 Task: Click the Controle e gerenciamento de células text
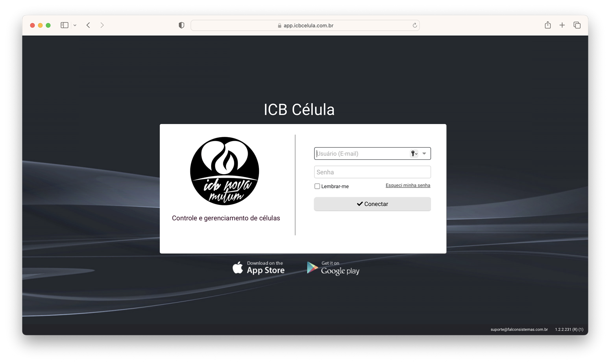coord(226,218)
